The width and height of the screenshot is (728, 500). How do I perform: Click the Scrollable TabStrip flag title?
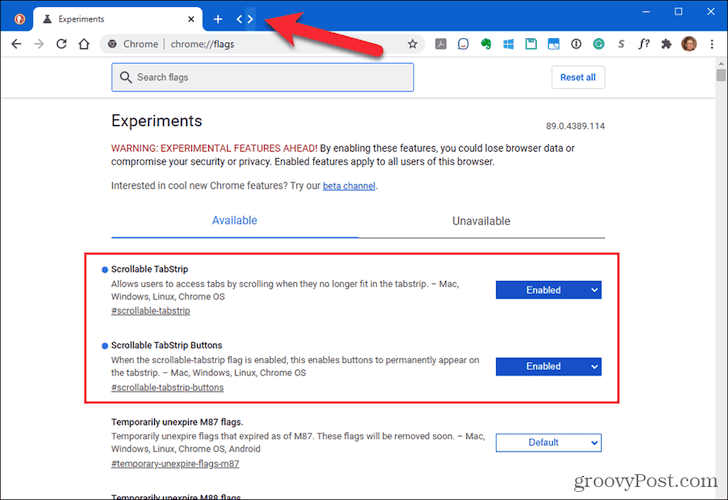(150, 269)
